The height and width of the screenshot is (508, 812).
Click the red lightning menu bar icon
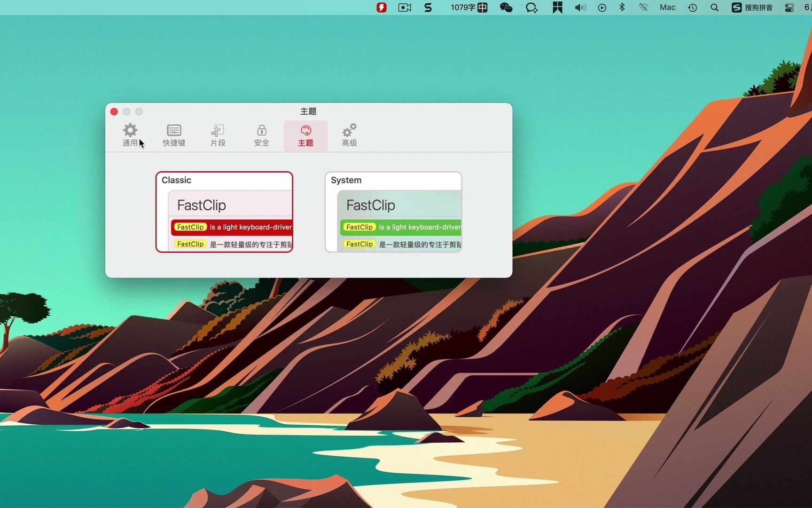(x=382, y=8)
